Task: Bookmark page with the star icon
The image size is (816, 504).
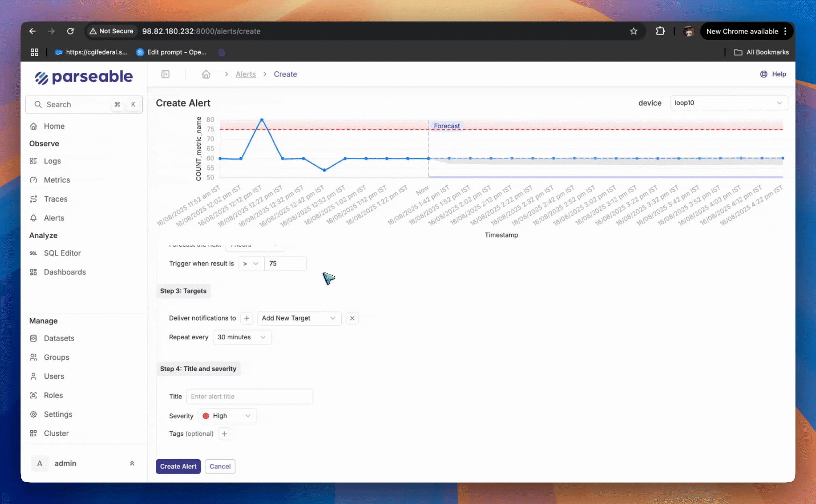Action: [x=633, y=31]
